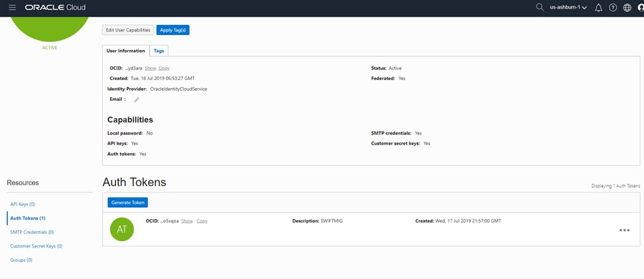Open the notifications bell icon
This screenshot has width=644, height=279.
click(598, 8)
